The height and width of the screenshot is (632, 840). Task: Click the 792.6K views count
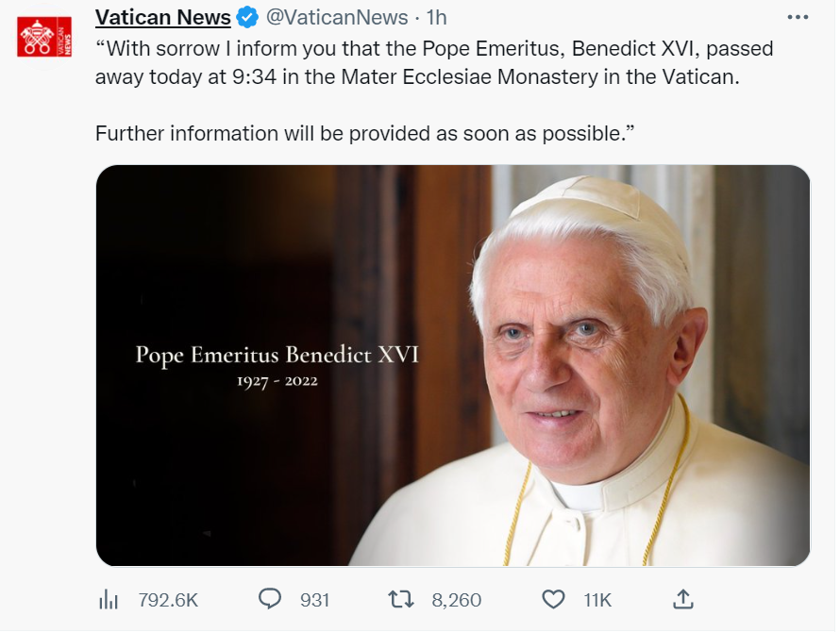click(168, 600)
